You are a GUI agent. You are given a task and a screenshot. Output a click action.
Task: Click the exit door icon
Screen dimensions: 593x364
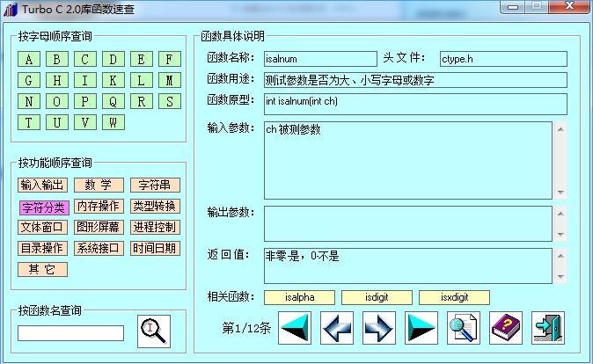pyautogui.click(x=548, y=328)
